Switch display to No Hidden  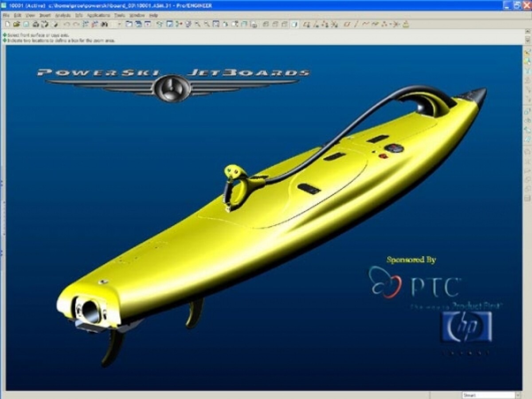coord(285,24)
